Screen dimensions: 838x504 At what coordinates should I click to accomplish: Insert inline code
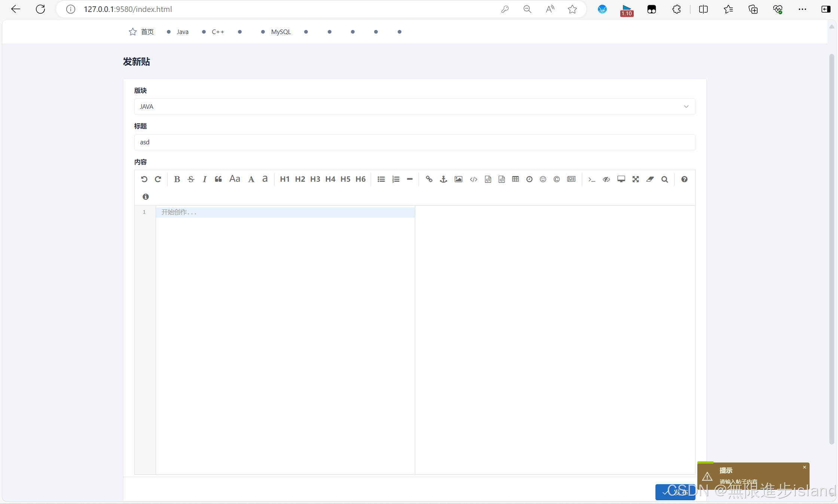[474, 179]
